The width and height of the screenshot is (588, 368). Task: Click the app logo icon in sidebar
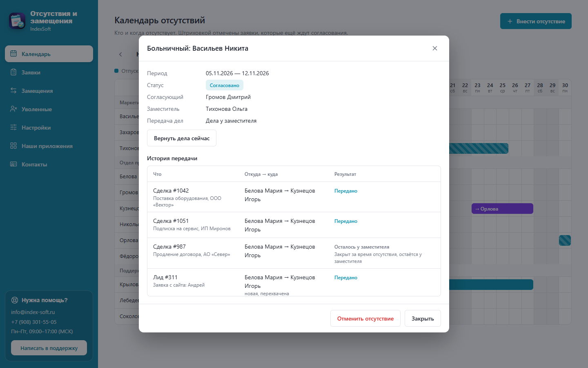(17, 21)
